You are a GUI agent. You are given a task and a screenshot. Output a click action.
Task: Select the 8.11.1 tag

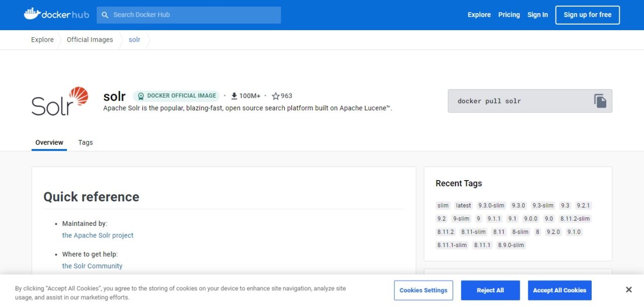[x=482, y=245]
